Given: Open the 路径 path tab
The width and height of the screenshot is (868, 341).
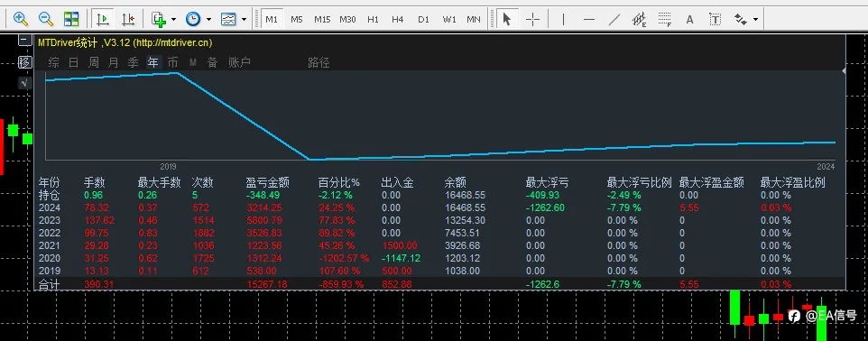Looking at the screenshot, I should [319, 62].
